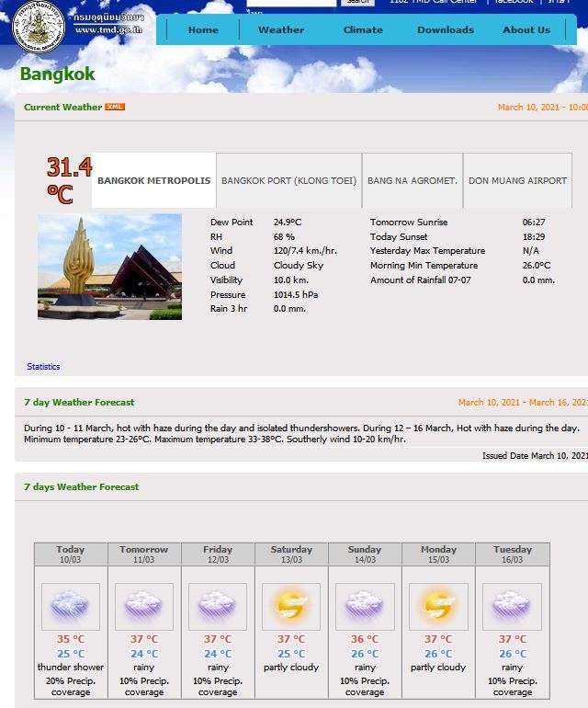Click Monday's partly cloudy sun icon
588x708 pixels.
438,607
